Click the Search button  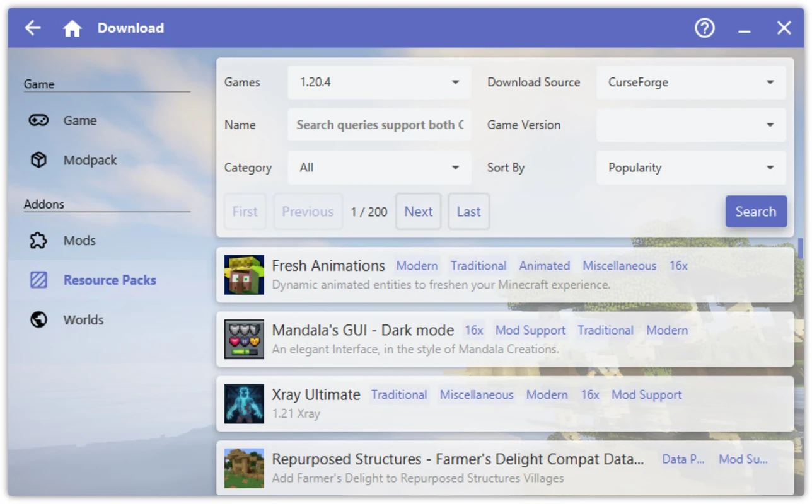pos(756,212)
